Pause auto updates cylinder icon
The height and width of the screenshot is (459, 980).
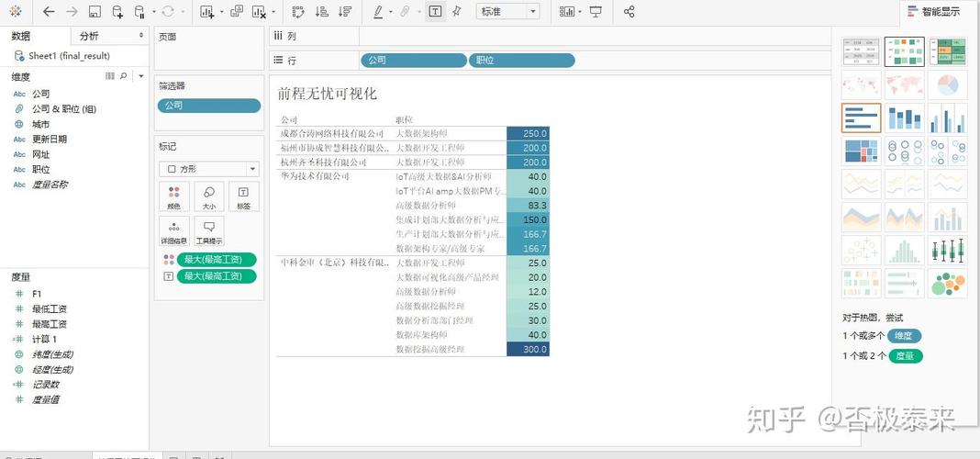(x=139, y=11)
